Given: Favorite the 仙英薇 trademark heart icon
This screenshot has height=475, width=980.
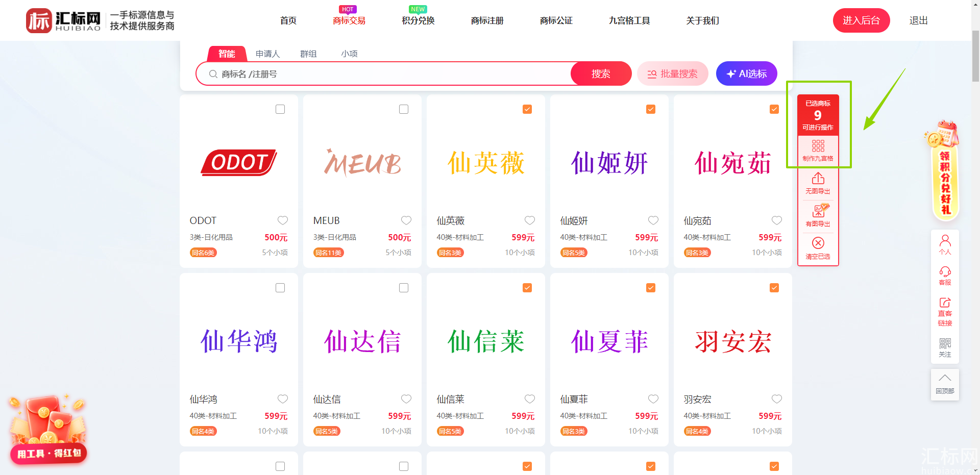Looking at the screenshot, I should pos(530,220).
